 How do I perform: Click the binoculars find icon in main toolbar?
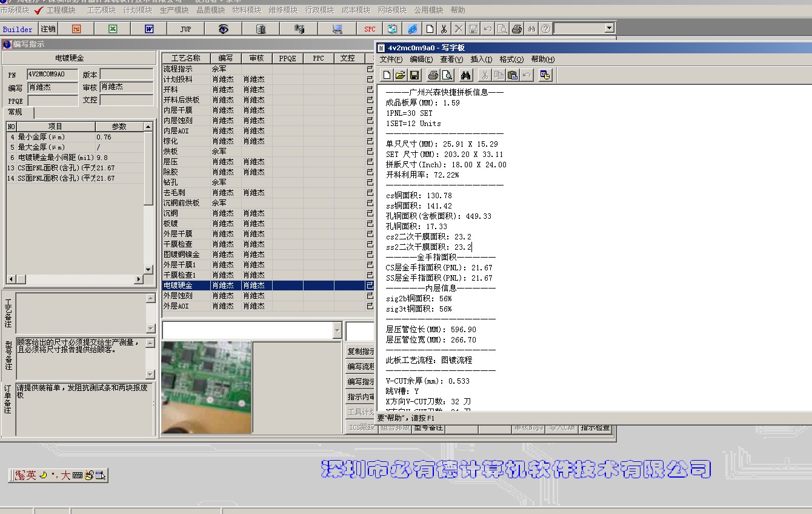point(532,28)
